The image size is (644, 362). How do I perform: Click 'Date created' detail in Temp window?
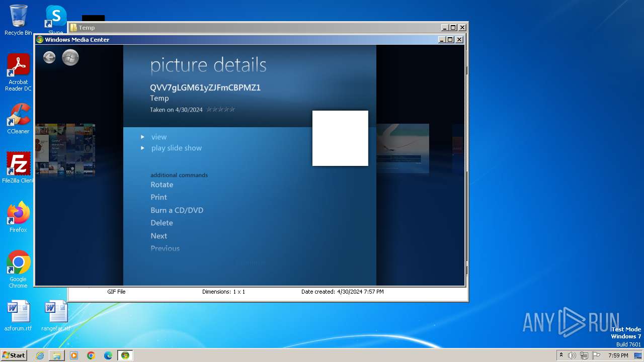[342, 292]
